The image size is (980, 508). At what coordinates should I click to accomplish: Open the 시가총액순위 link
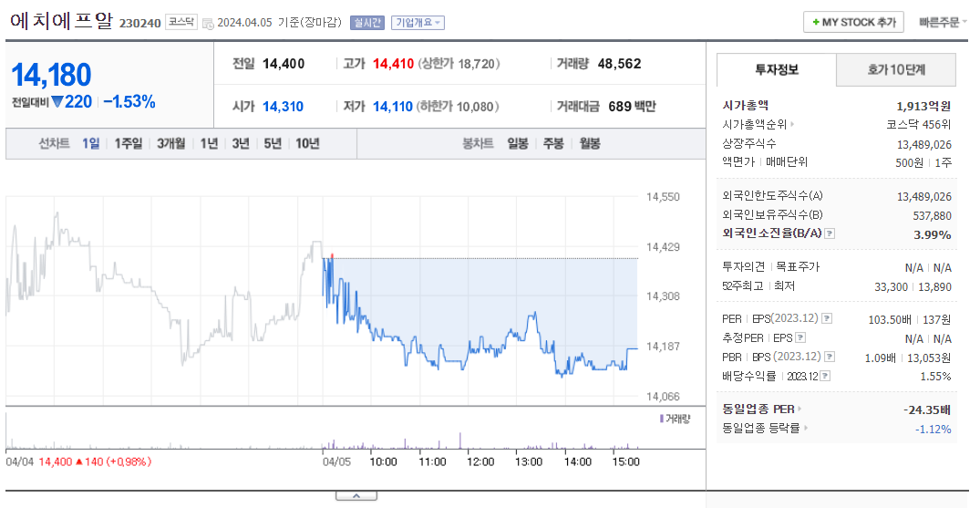point(755,125)
